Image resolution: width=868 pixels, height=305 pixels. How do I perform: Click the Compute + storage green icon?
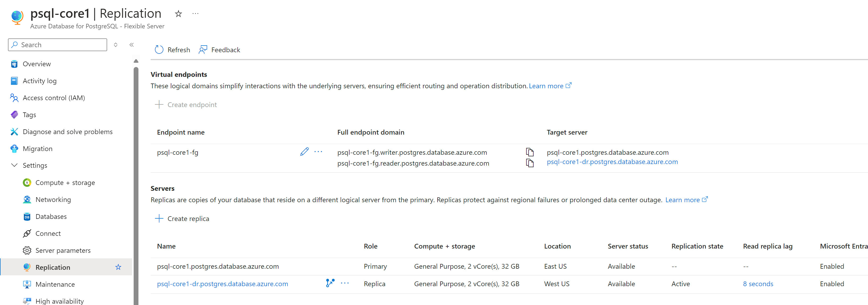click(27, 183)
